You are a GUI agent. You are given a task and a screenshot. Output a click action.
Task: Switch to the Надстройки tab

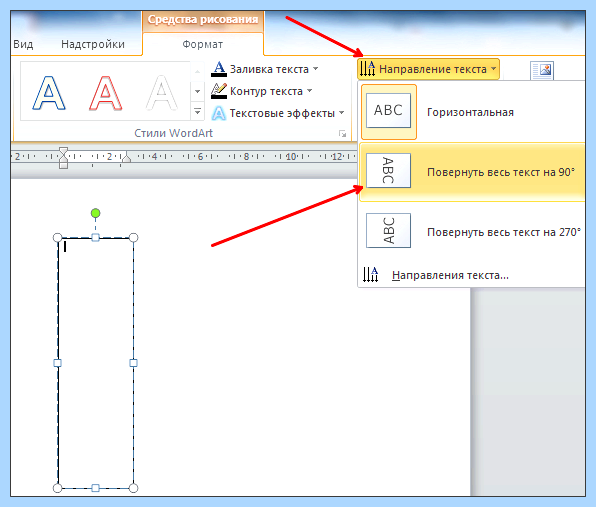(x=93, y=44)
